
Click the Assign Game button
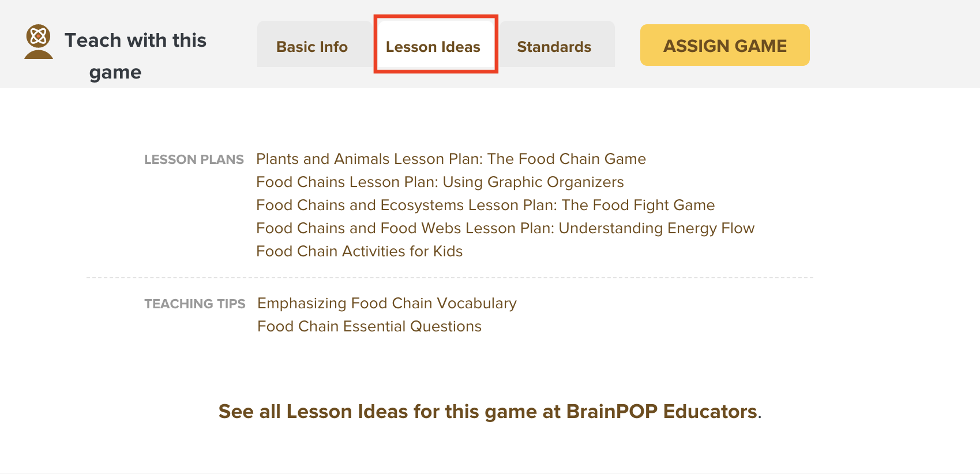[x=725, y=45]
